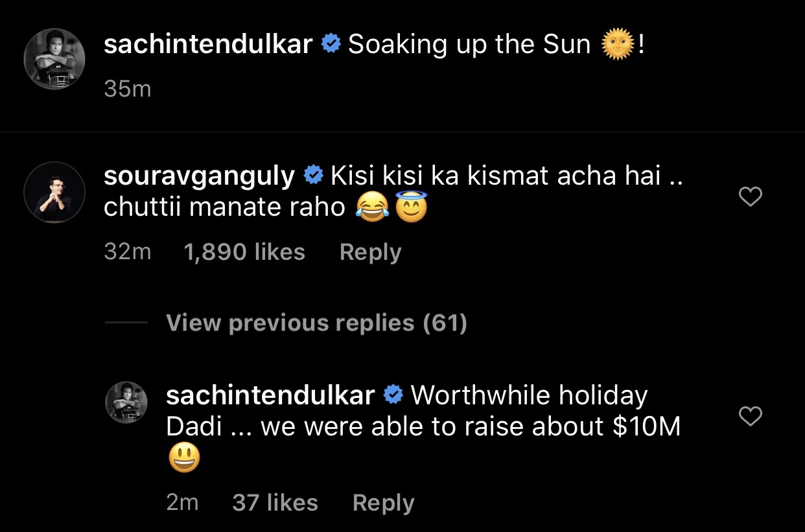Image resolution: width=805 pixels, height=532 pixels.
Task: Like souravganguly's comment with the heart icon
Action: tap(751, 196)
